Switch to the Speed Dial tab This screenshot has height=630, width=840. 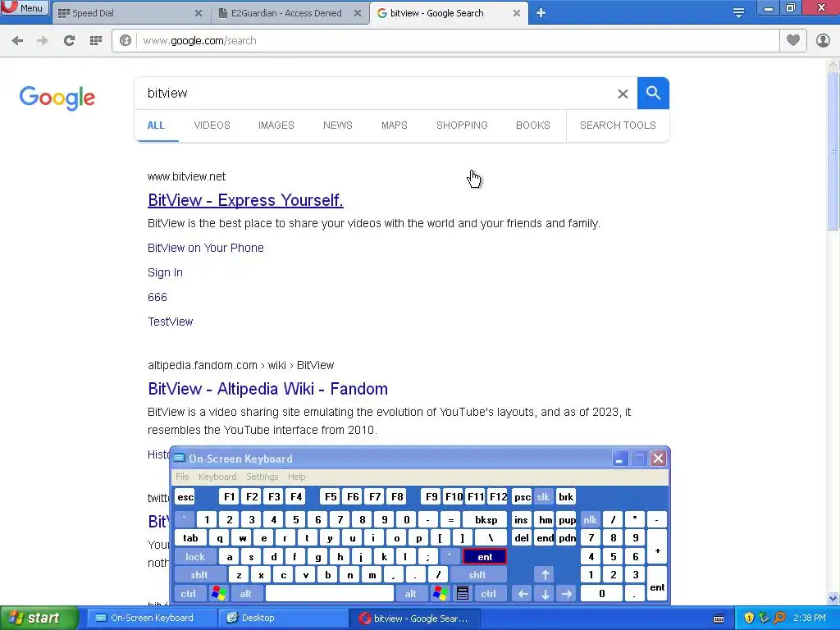pos(129,13)
